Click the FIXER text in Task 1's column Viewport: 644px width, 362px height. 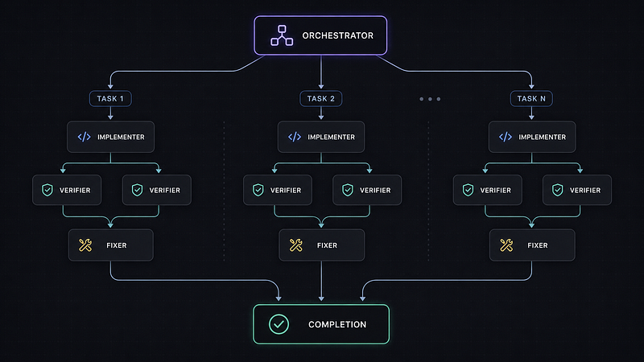[x=116, y=245]
